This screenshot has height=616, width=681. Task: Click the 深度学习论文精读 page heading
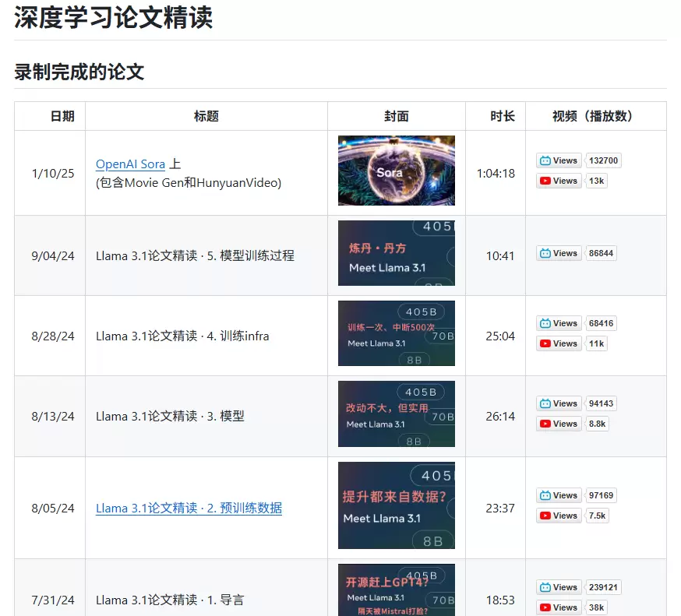(x=113, y=17)
